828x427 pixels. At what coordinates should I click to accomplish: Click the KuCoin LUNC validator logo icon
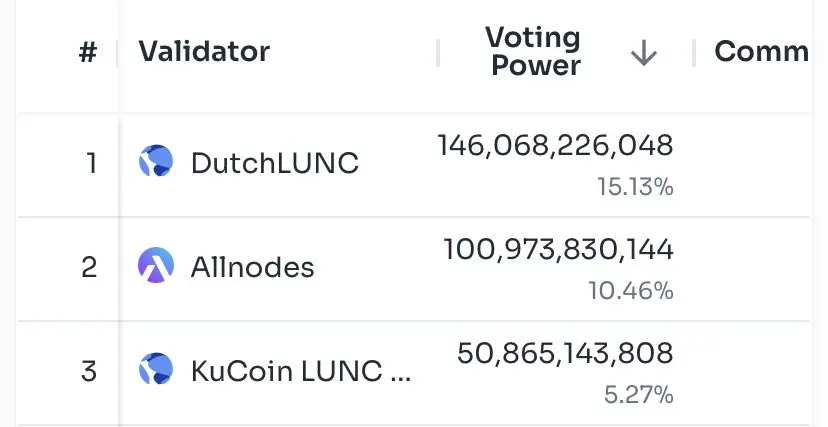click(156, 369)
